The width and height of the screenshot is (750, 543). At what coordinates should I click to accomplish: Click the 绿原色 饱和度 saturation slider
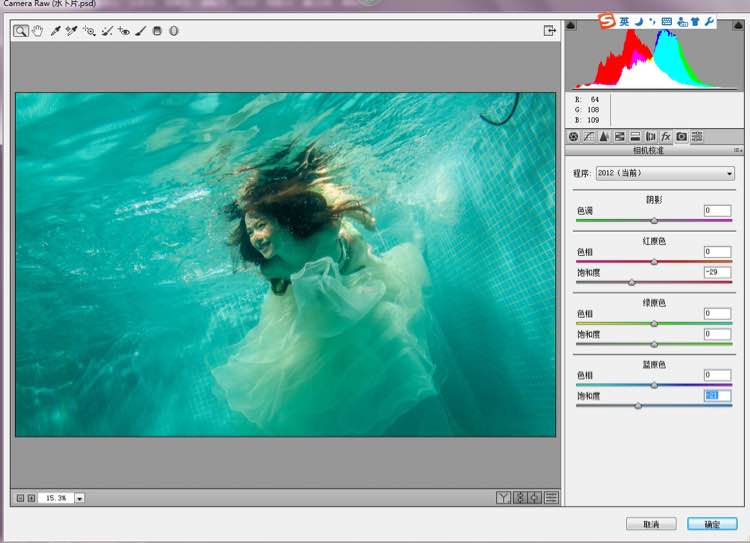click(x=654, y=344)
